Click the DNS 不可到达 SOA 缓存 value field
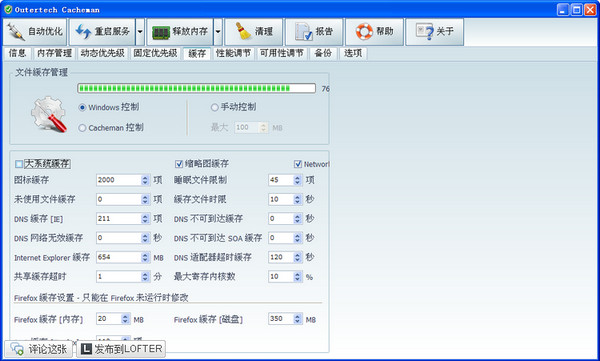600x361 pixels. coord(281,238)
